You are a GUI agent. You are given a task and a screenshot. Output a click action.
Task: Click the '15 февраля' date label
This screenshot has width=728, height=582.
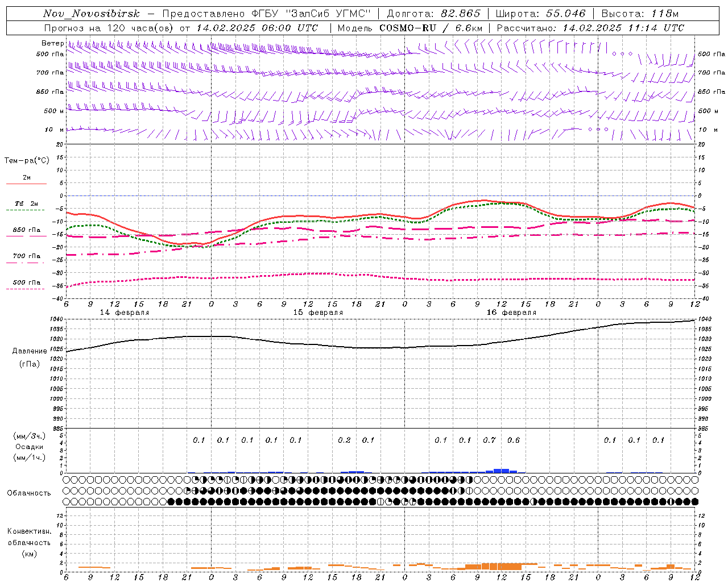point(318,313)
